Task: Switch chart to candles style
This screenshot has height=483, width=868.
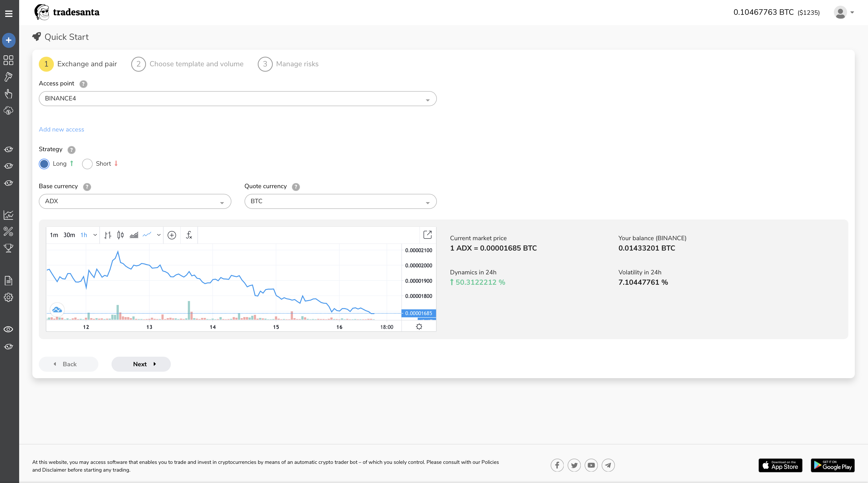Action: 120,235
